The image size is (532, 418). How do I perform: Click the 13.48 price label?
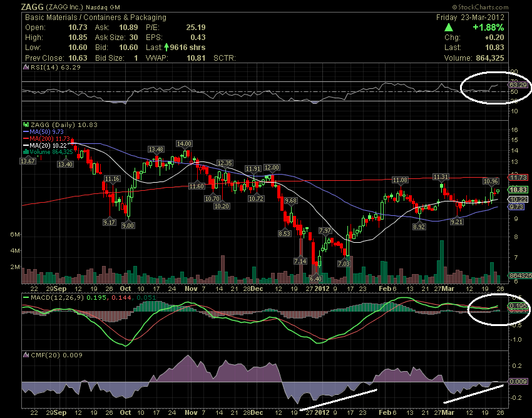pos(156,150)
